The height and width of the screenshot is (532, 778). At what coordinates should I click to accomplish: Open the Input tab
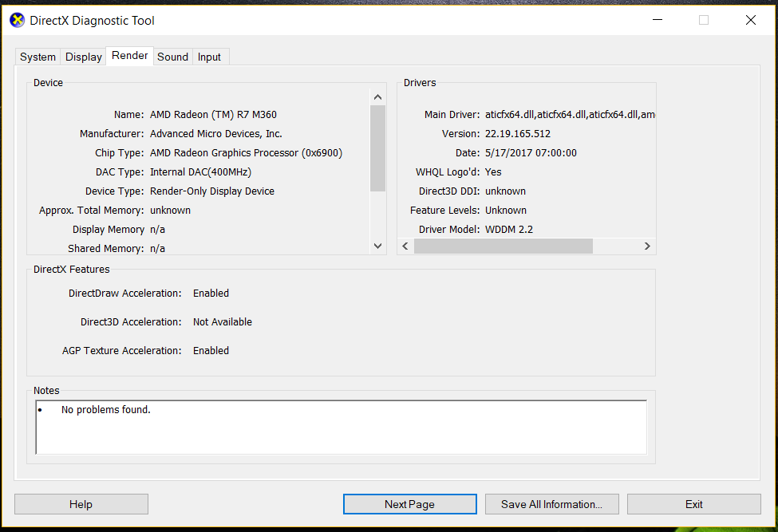pos(209,57)
